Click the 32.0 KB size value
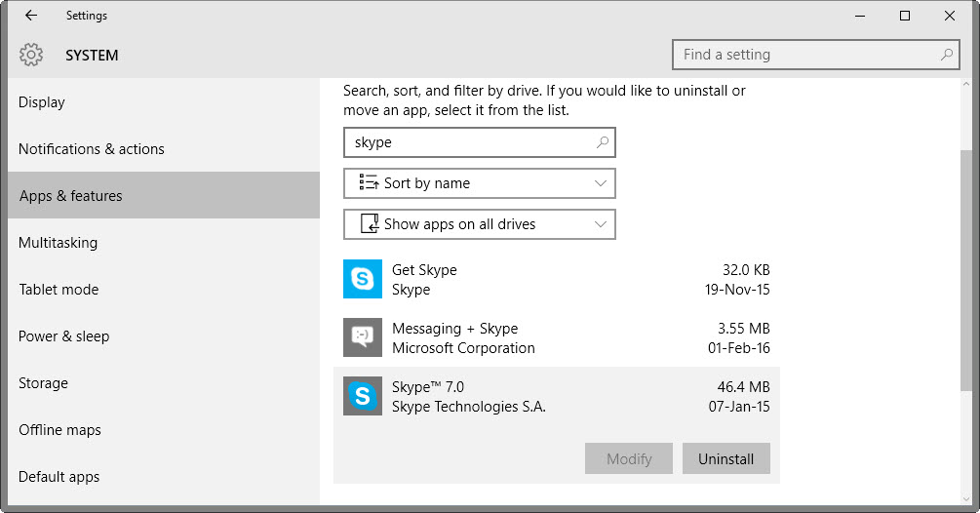 tap(746, 270)
